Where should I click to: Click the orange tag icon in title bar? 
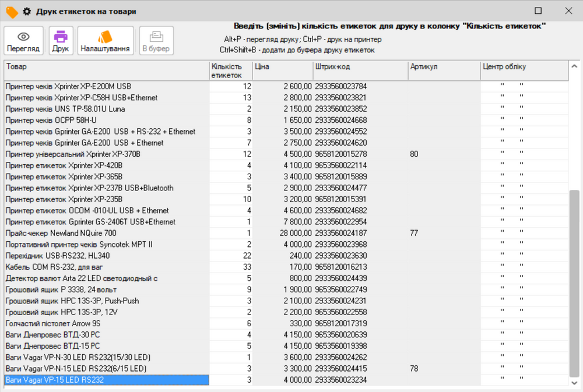tap(12, 11)
